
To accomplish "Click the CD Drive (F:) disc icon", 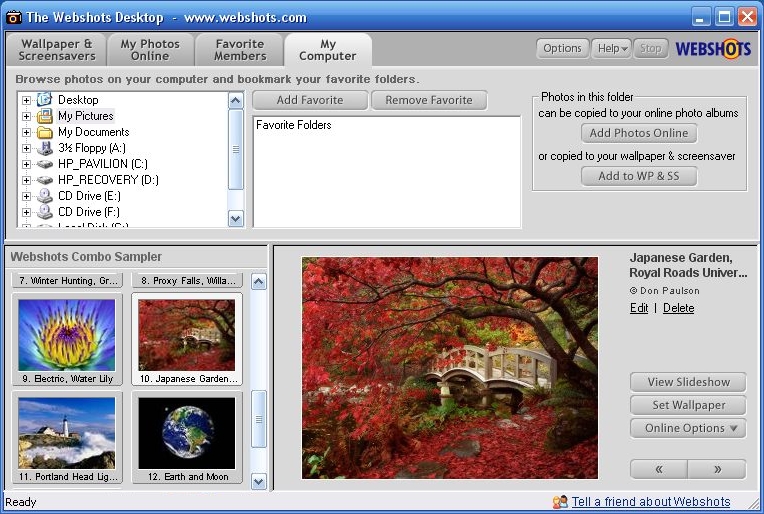I will tap(44, 212).
